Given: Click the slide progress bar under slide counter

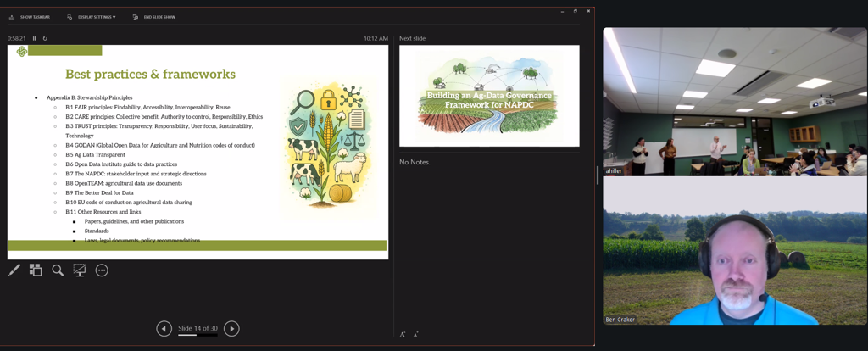Looking at the screenshot, I should [198, 336].
